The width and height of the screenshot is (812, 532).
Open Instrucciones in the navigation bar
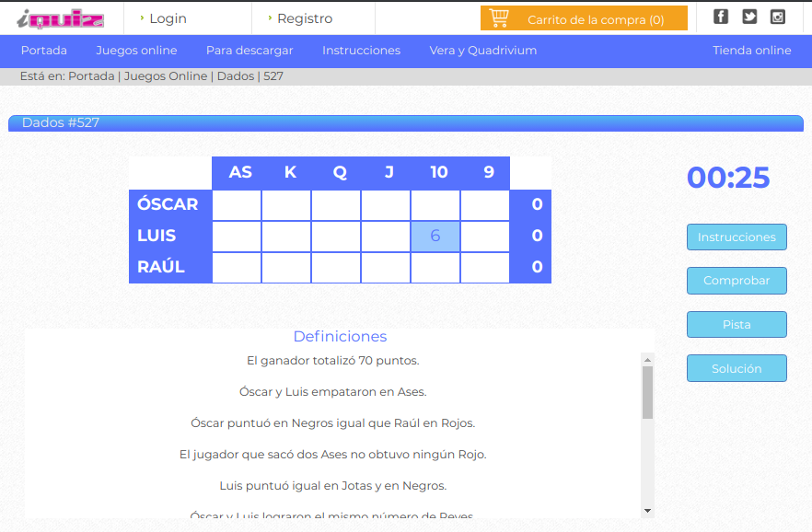(361, 51)
